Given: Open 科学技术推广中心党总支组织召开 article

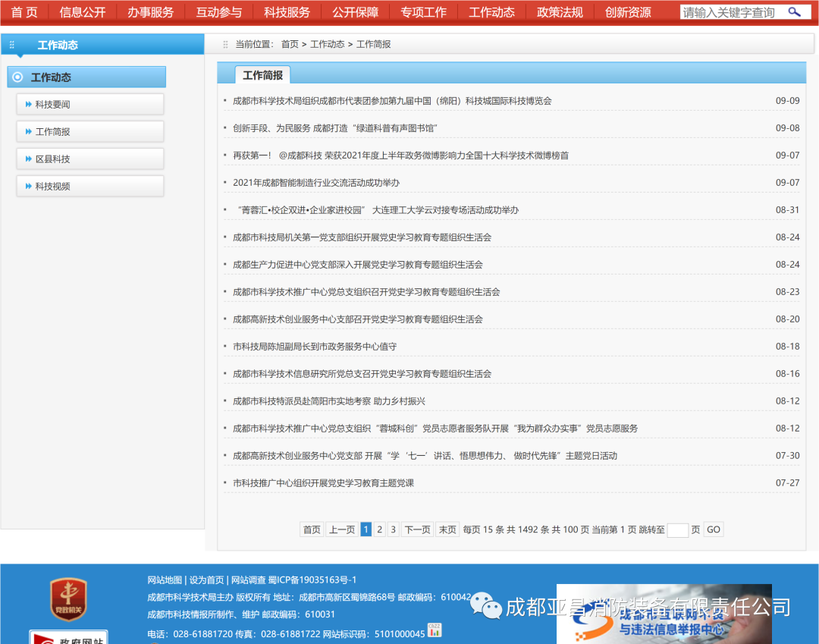Looking at the screenshot, I should pos(366,291).
